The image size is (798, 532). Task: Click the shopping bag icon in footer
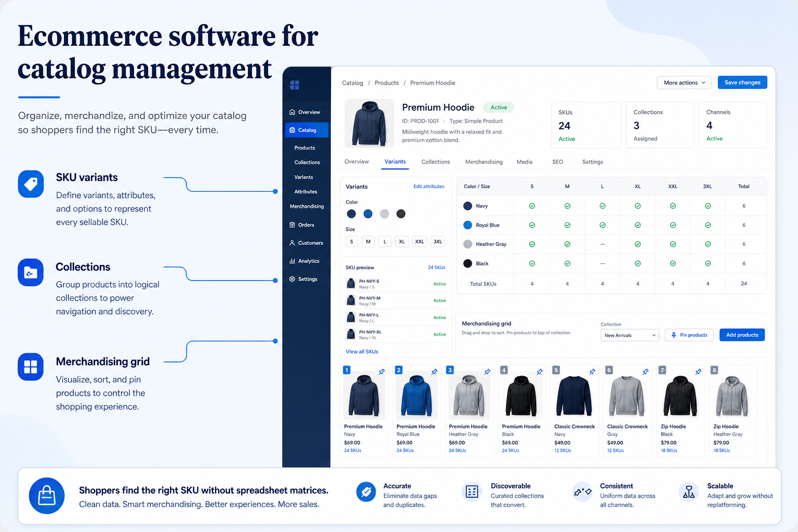coord(47,496)
